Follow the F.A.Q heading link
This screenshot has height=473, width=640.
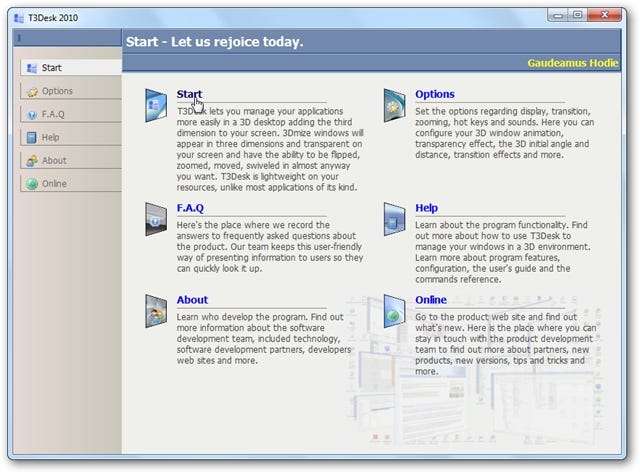point(190,208)
